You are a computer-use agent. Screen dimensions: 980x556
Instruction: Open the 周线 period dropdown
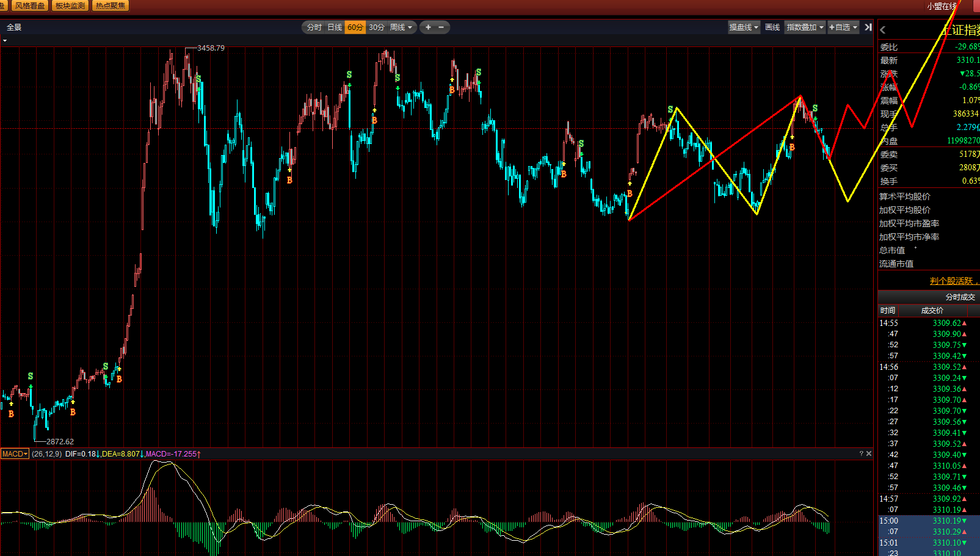click(401, 27)
